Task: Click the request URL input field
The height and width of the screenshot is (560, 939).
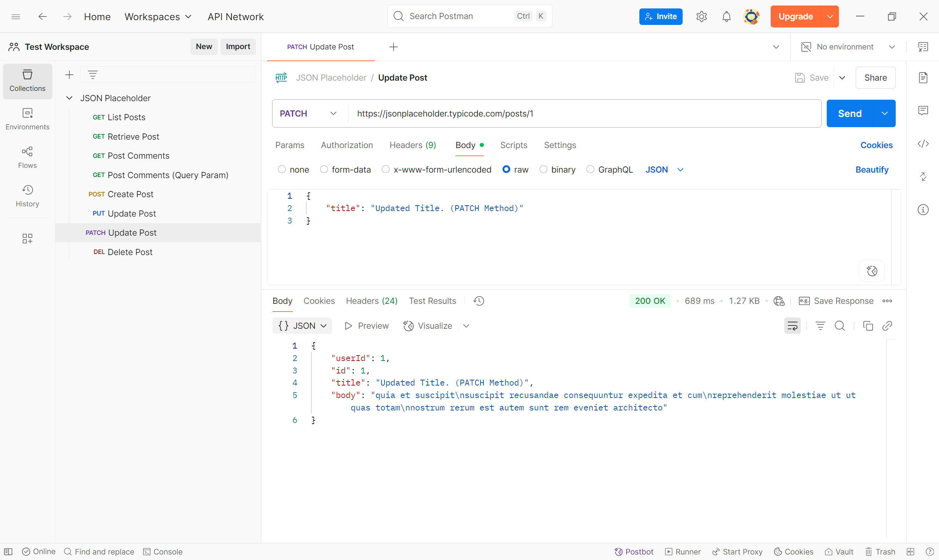Action: pos(584,114)
